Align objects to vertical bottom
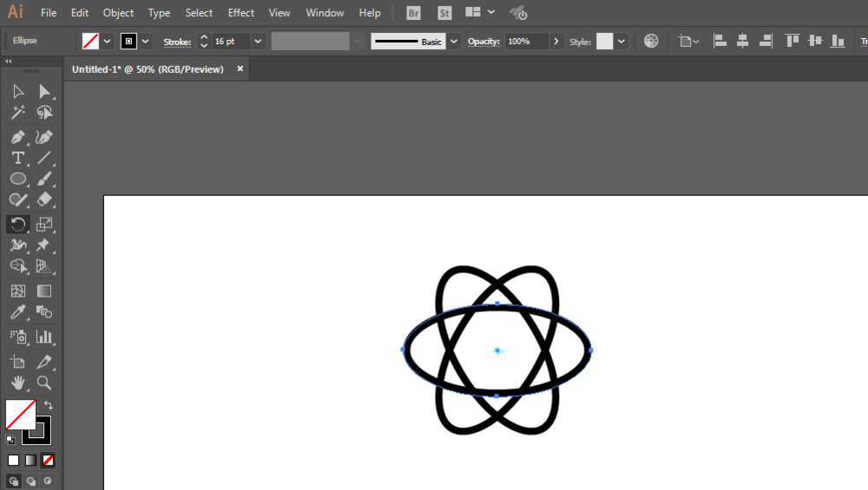868x490 pixels. (838, 41)
